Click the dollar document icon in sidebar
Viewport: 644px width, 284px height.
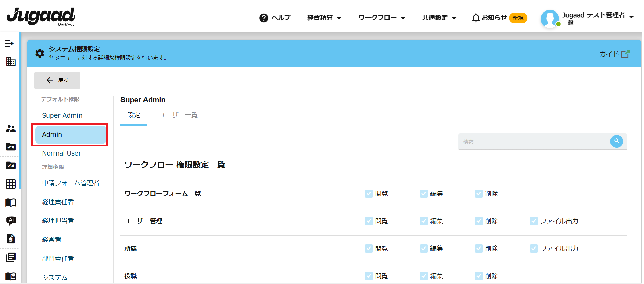click(11, 239)
